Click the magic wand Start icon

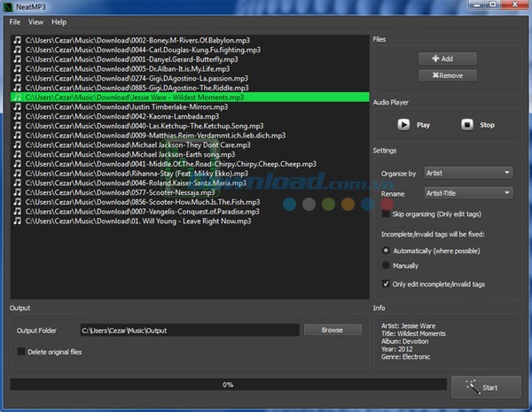pyautogui.click(x=471, y=387)
